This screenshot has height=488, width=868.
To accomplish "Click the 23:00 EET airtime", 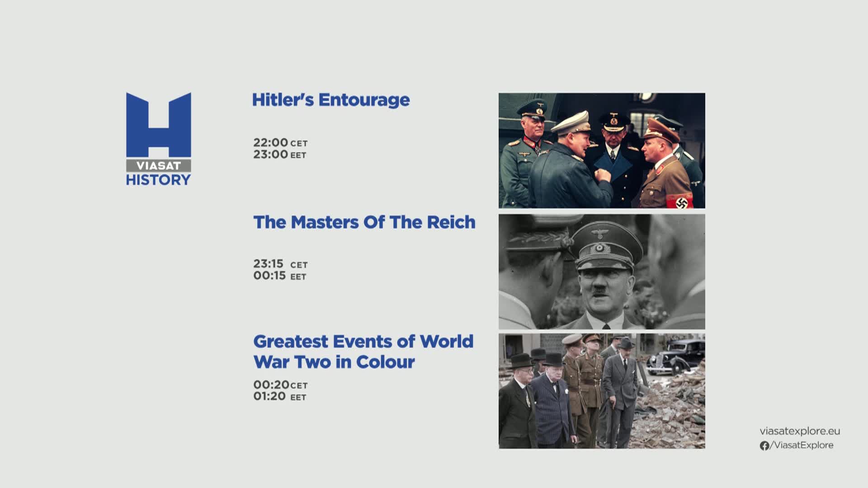I will [x=279, y=155].
